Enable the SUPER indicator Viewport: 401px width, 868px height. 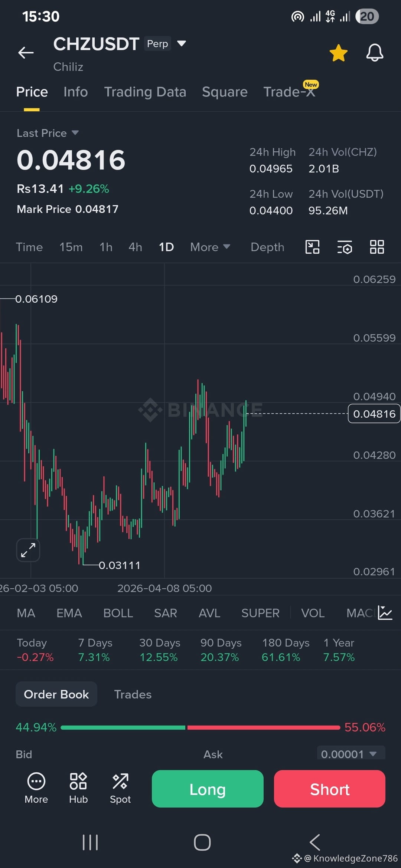point(260,613)
